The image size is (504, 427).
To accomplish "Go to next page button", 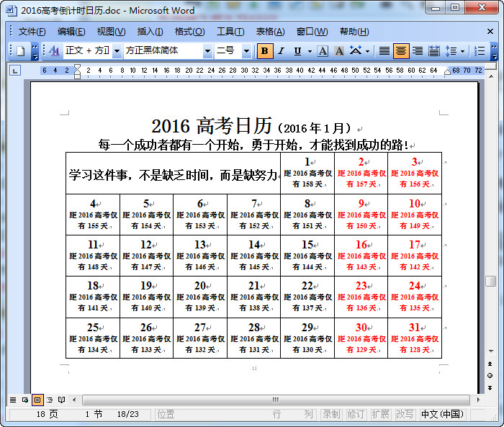I will tap(490, 388).
